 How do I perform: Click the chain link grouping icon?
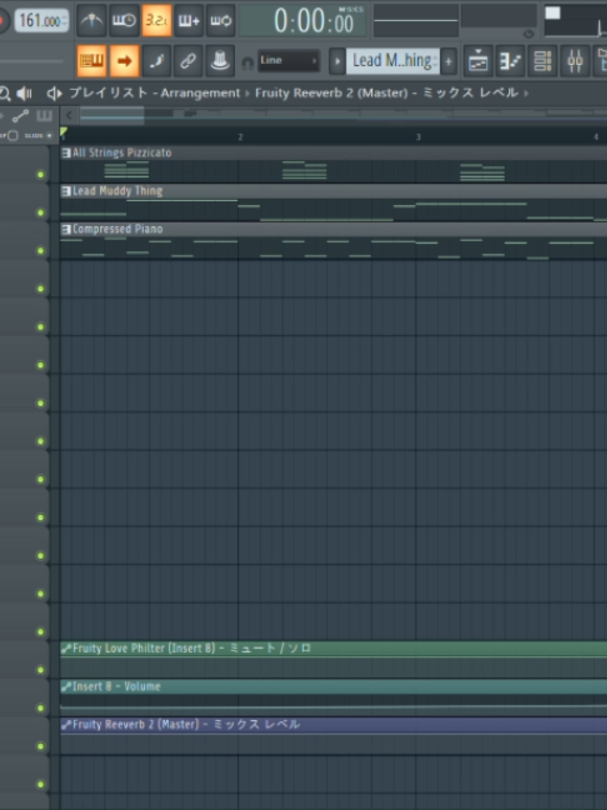189,61
